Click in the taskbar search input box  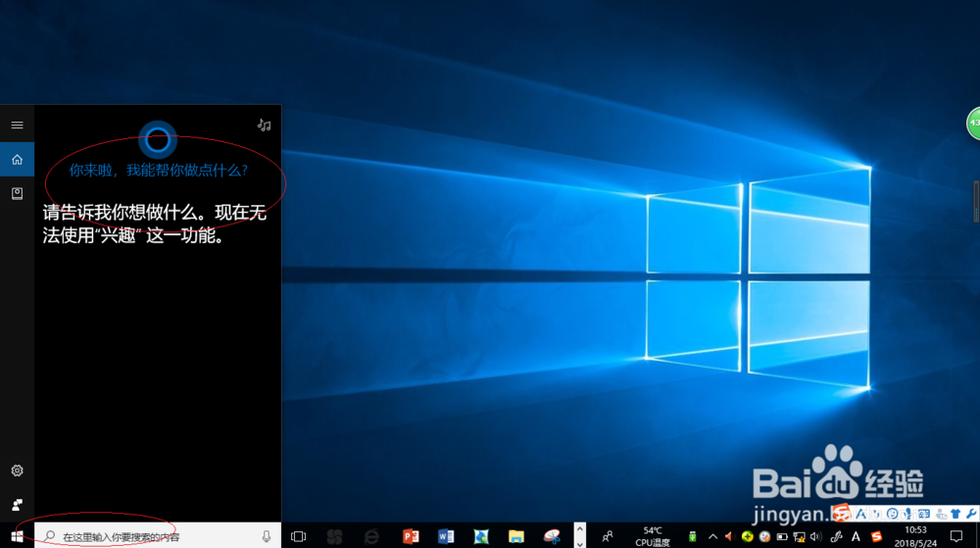click(158, 536)
